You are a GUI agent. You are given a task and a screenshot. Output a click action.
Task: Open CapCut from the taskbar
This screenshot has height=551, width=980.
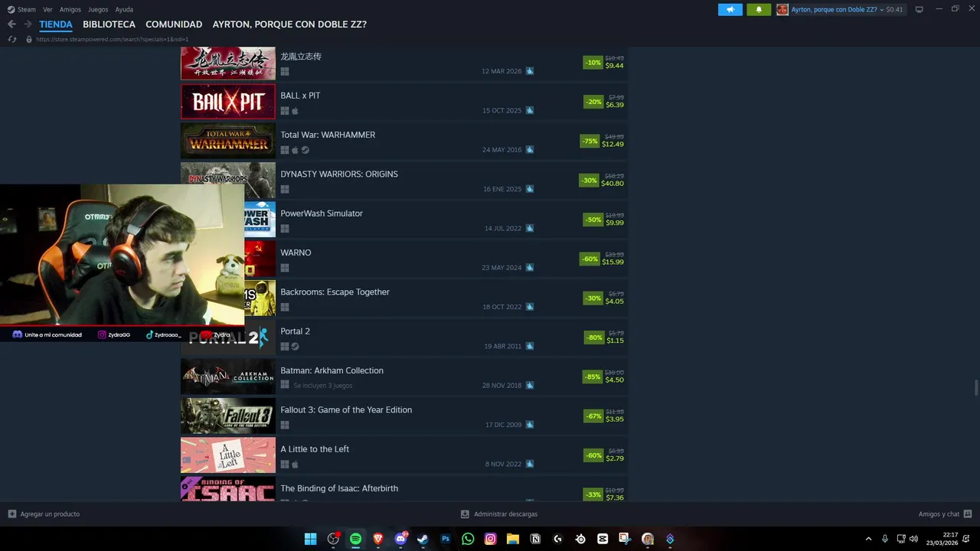[603, 539]
